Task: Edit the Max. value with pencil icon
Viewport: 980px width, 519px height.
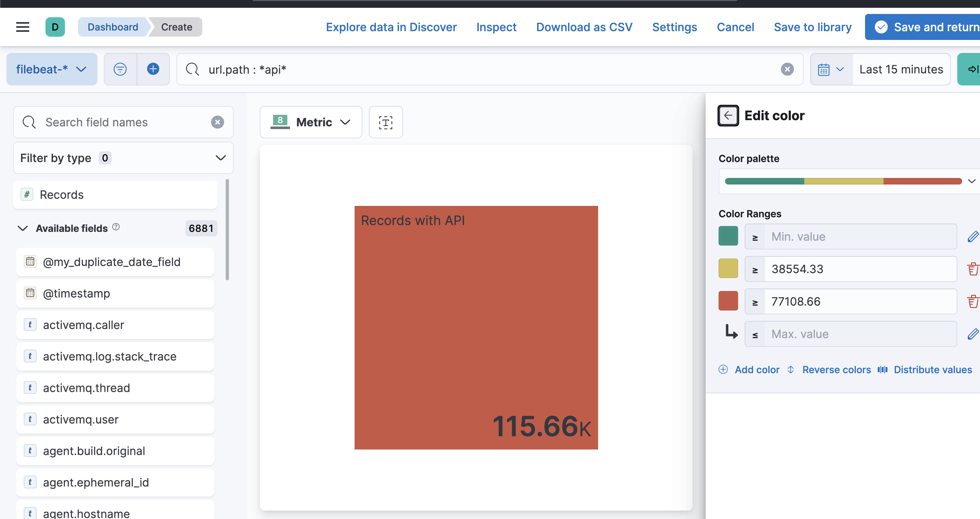Action: coord(973,334)
